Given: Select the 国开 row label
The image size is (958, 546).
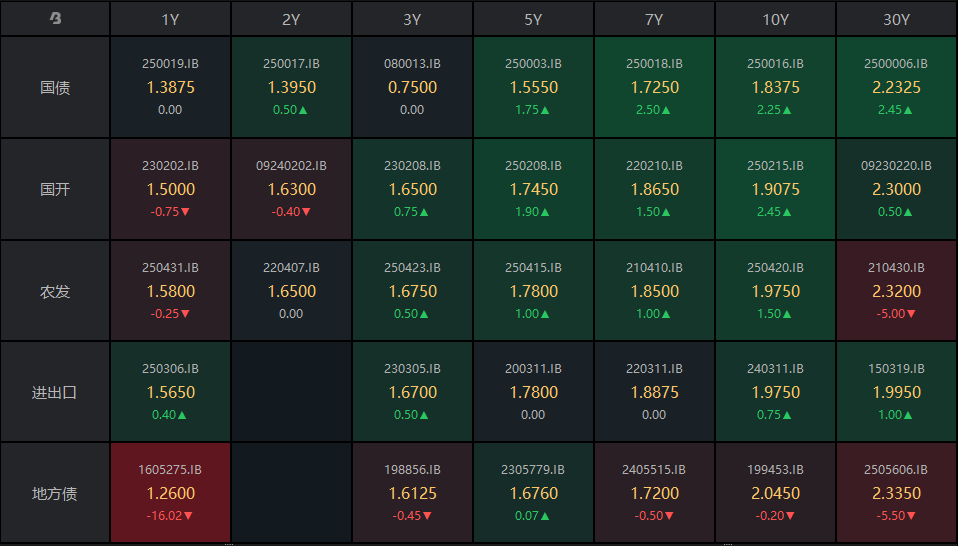Looking at the screenshot, I should (55, 189).
